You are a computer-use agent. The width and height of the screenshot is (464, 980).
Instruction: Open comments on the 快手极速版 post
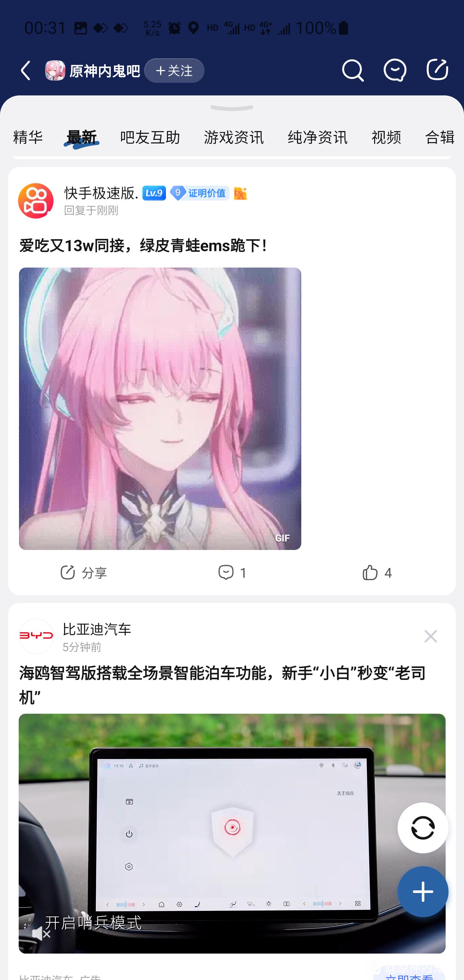click(232, 573)
